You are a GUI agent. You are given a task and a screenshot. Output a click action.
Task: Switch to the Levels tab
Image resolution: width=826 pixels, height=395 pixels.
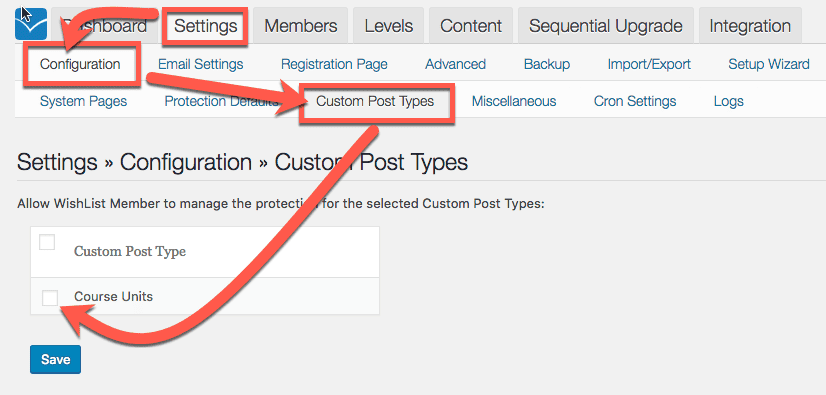389,26
